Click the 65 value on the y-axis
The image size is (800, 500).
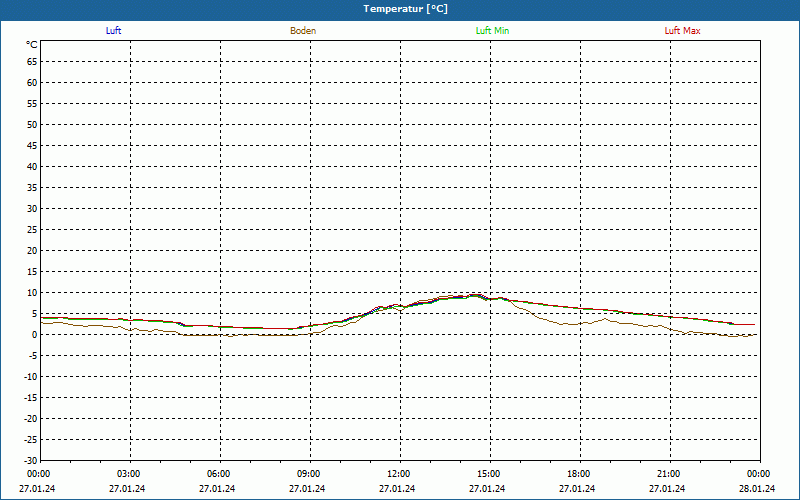coord(32,62)
